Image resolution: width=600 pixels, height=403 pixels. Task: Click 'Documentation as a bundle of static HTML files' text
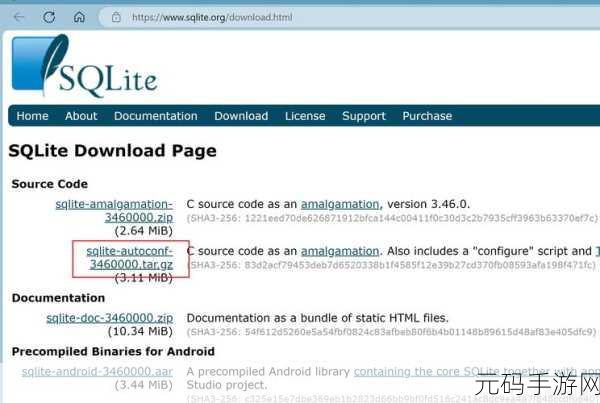pyautogui.click(x=318, y=318)
